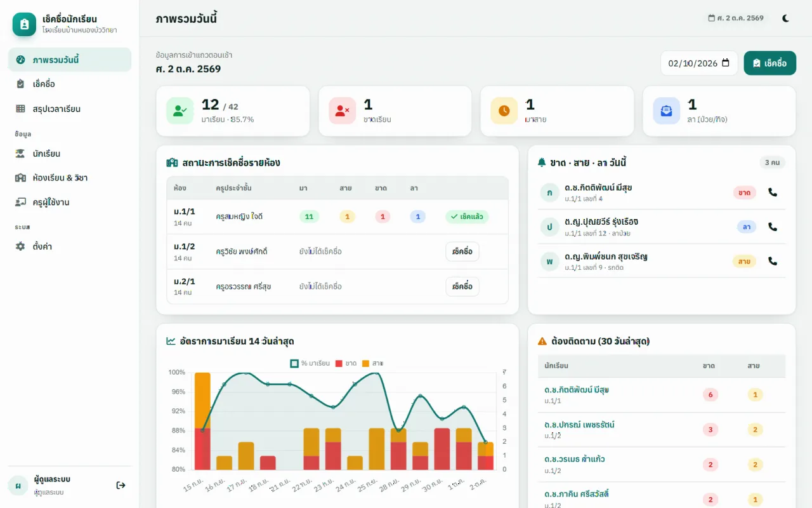Click the blue leave envelope icon
The image size is (812, 508).
(x=667, y=110)
